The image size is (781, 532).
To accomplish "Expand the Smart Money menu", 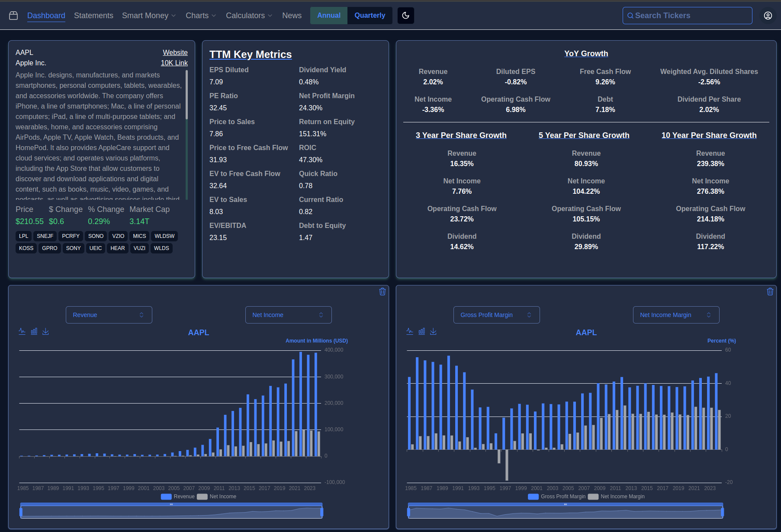I will point(148,16).
